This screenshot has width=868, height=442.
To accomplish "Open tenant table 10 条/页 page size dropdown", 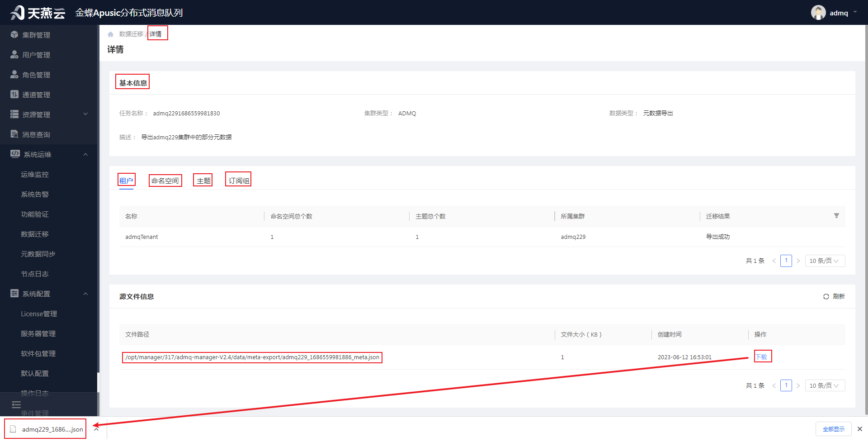I will (825, 261).
